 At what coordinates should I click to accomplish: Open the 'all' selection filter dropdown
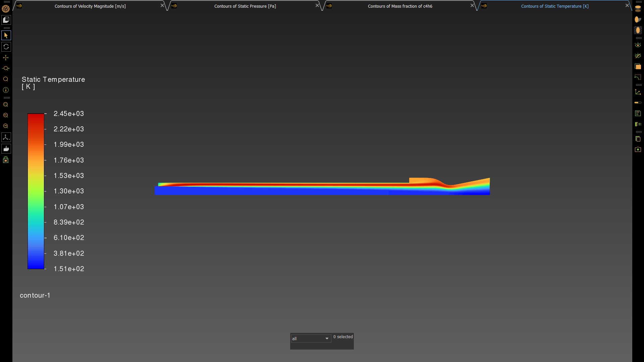(x=311, y=339)
